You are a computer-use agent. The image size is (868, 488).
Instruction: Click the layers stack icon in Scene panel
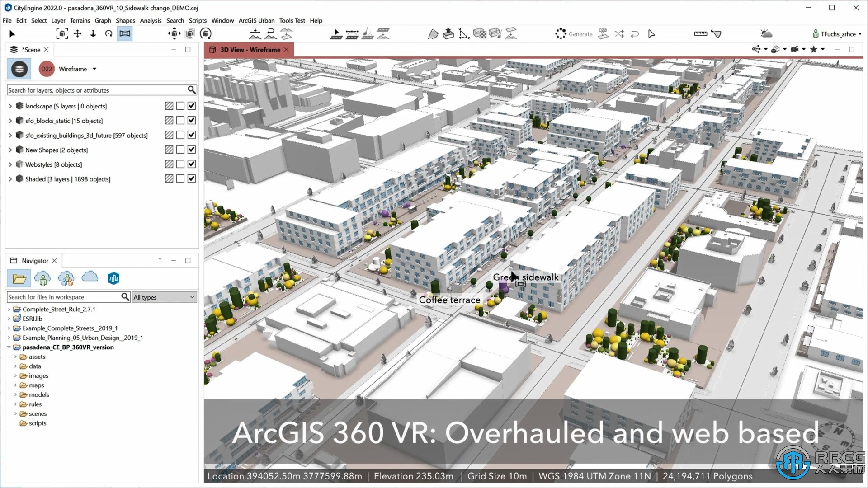[x=19, y=69]
